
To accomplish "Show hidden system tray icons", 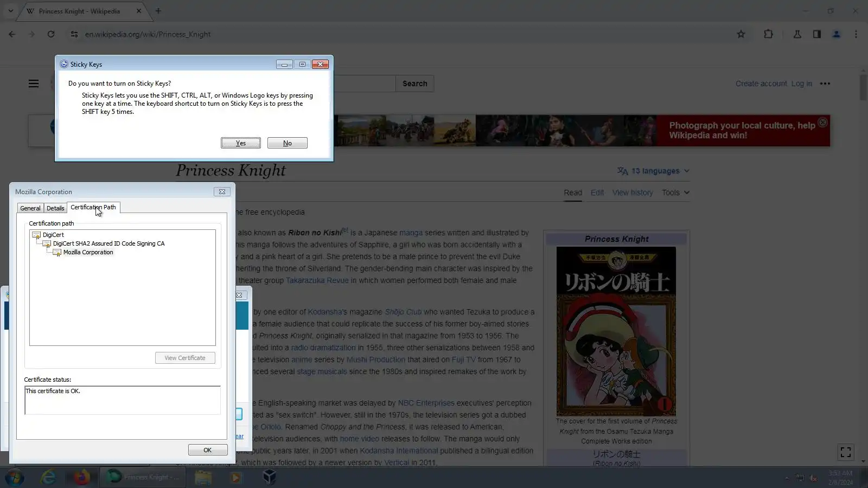I will (787, 478).
